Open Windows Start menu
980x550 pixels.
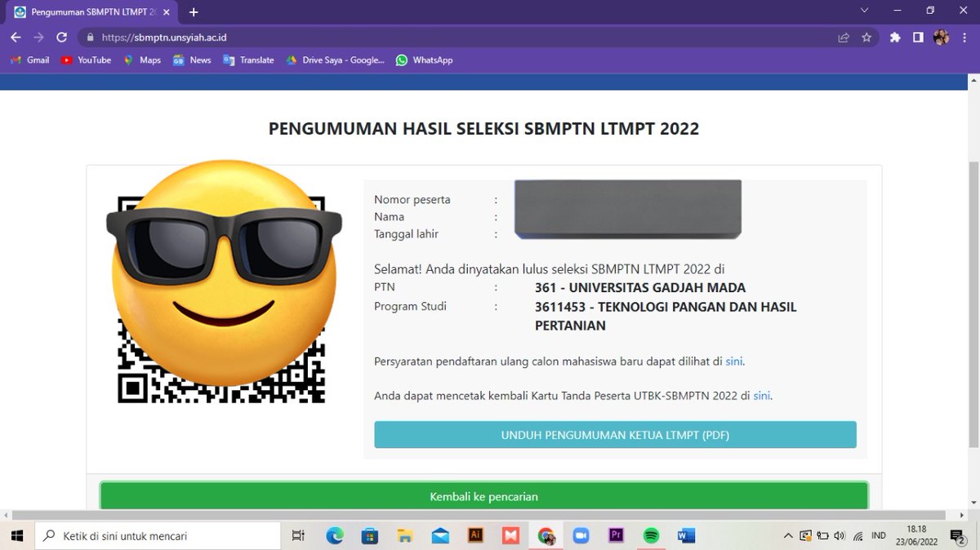coord(16,536)
